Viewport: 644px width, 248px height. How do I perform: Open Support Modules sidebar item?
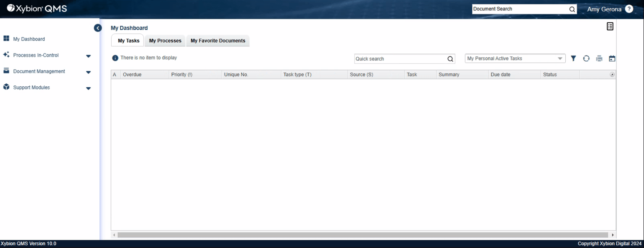[32, 87]
